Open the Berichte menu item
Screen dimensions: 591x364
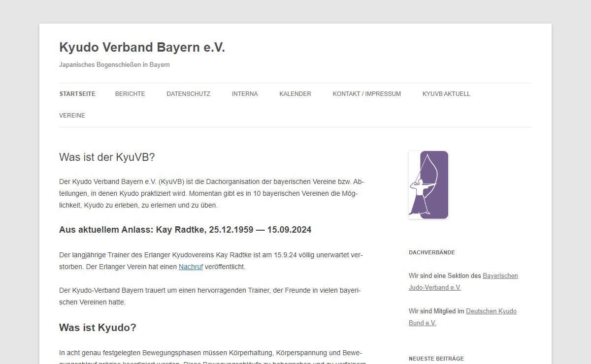click(x=130, y=94)
